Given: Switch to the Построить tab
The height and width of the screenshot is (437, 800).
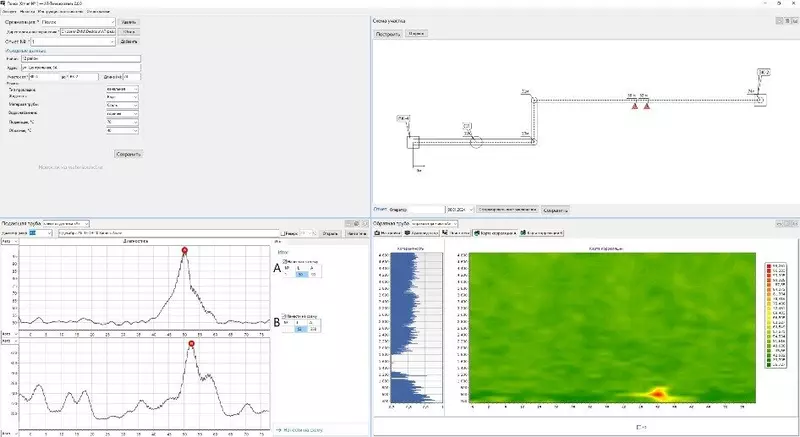Looking at the screenshot, I should (x=387, y=34).
